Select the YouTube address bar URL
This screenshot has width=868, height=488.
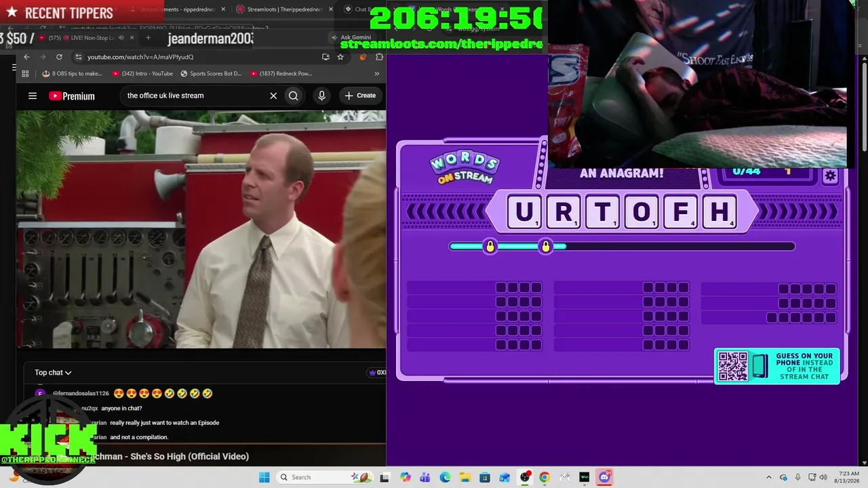[x=140, y=57]
